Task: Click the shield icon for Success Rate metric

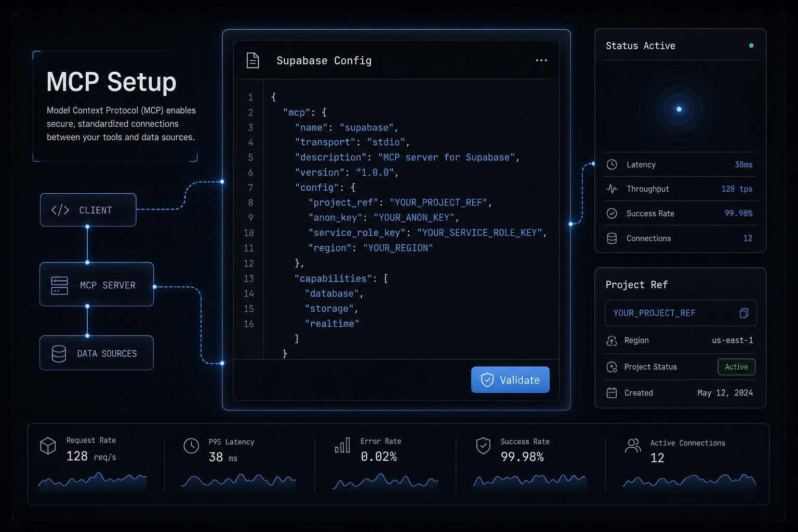Action: (483, 445)
